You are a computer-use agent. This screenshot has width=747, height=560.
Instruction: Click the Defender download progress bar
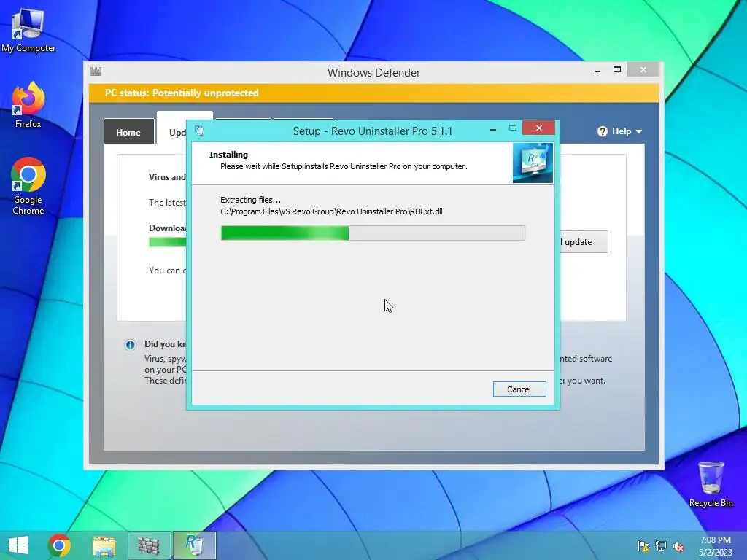coord(167,242)
